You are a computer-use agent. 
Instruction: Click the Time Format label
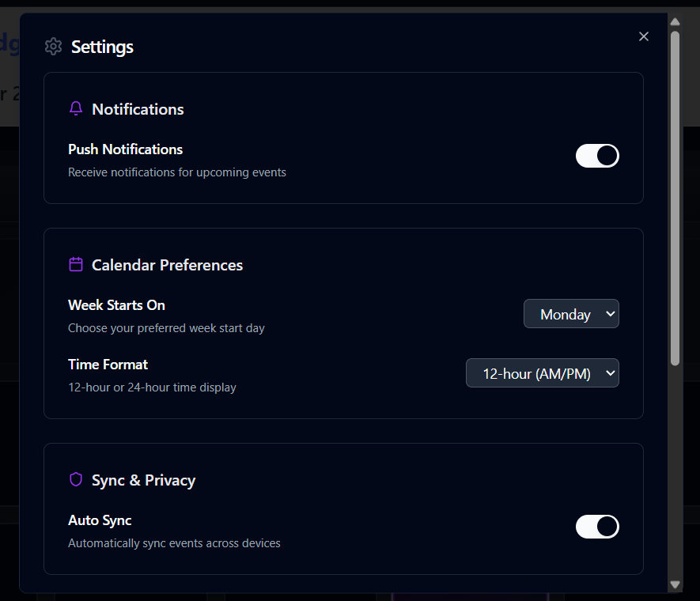coord(108,365)
